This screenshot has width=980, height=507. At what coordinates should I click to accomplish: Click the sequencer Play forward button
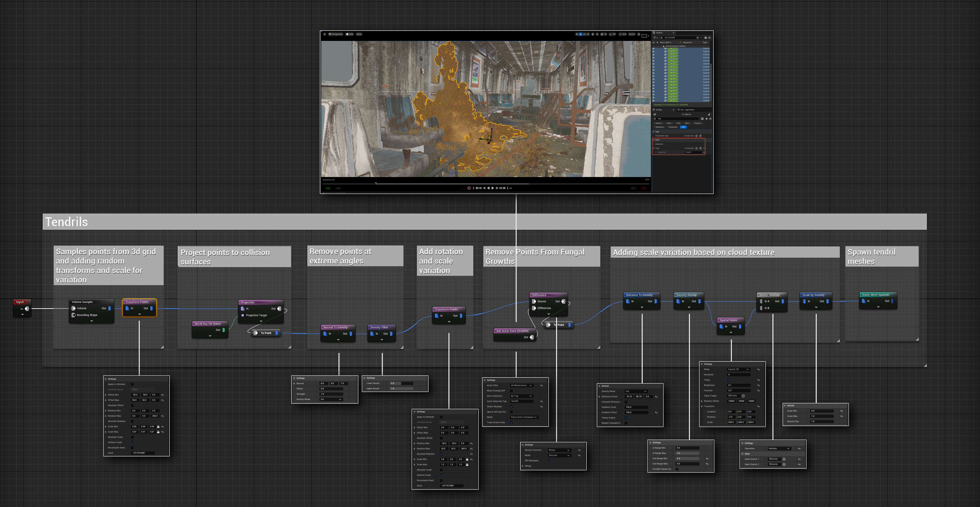493,188
